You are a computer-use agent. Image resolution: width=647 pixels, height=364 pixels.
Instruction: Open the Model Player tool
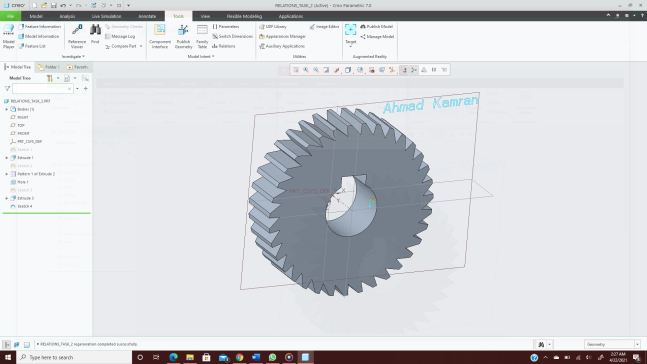point(8,36)
